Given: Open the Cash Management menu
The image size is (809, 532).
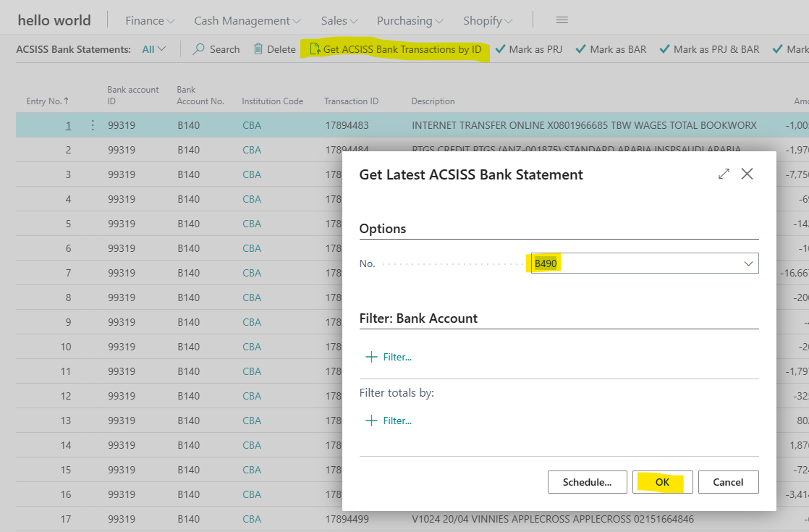Looking at the screenshot, I should point(247,21).
